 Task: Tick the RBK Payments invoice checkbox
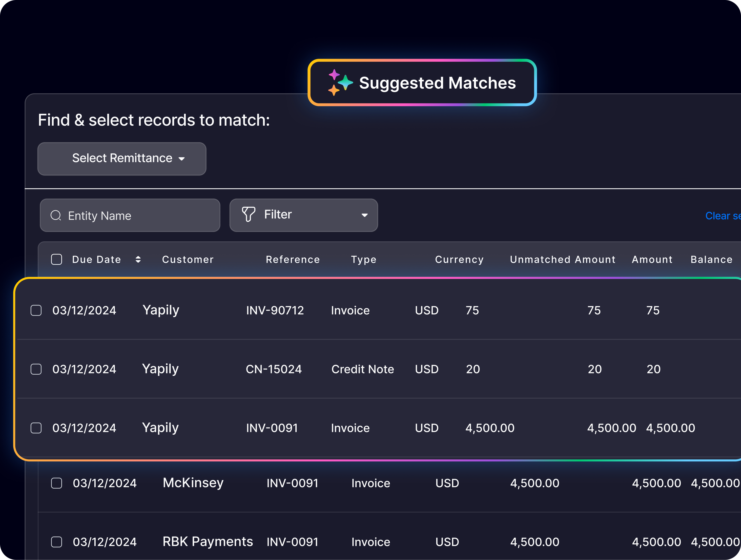click(57, 542)
